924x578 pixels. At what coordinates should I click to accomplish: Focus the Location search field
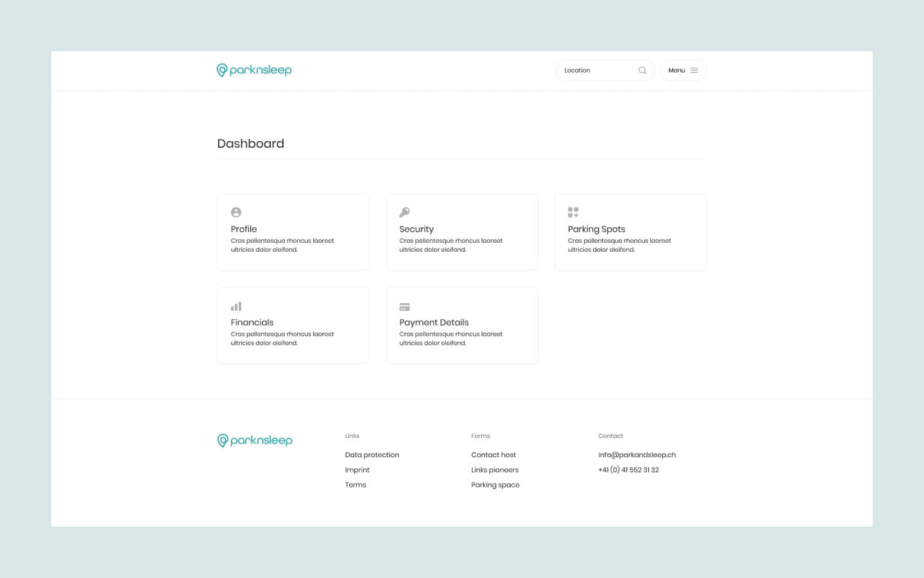(x=597, y=71)
